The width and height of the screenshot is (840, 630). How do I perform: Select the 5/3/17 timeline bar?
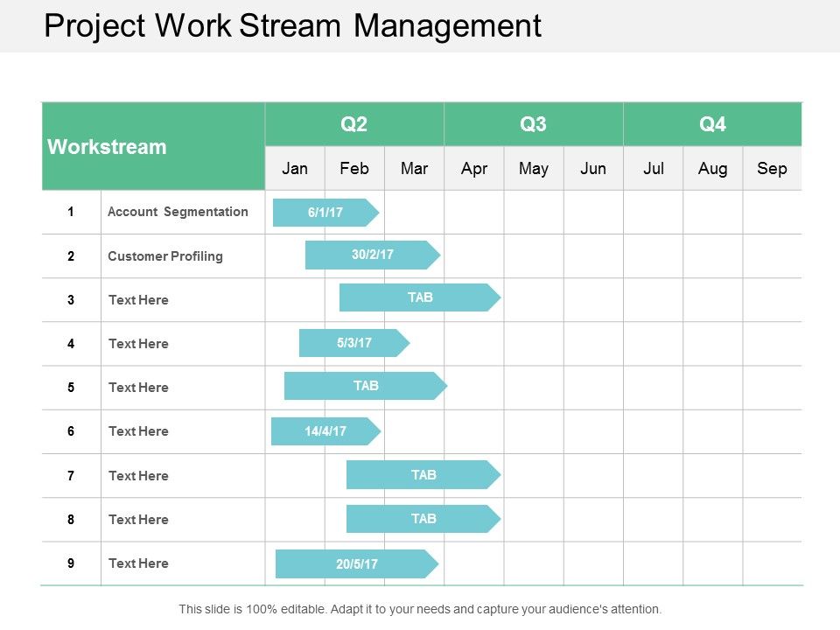point(354,343)
